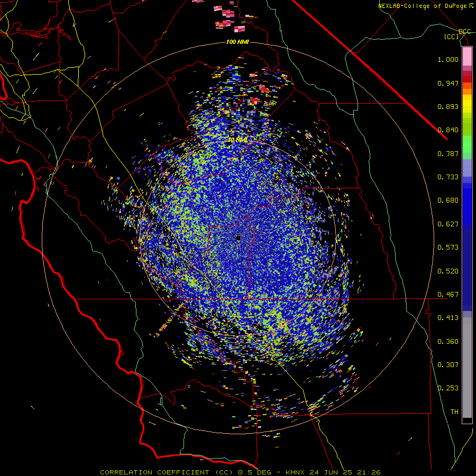Select the 0.520 legend value
This screenshot has height=476, width=476.
click(x=448, y=271)
